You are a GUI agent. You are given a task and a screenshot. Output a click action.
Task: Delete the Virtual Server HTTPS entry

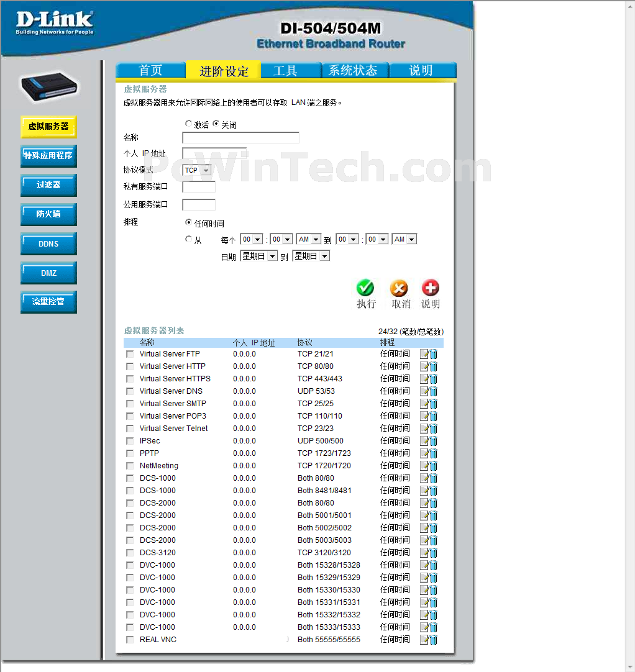click(x=434, y=379)
